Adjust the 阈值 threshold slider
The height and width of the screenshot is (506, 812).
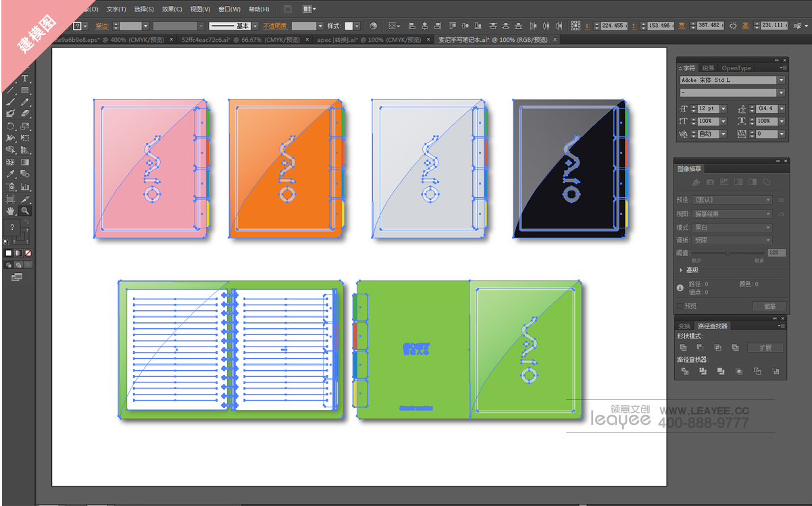728,253
